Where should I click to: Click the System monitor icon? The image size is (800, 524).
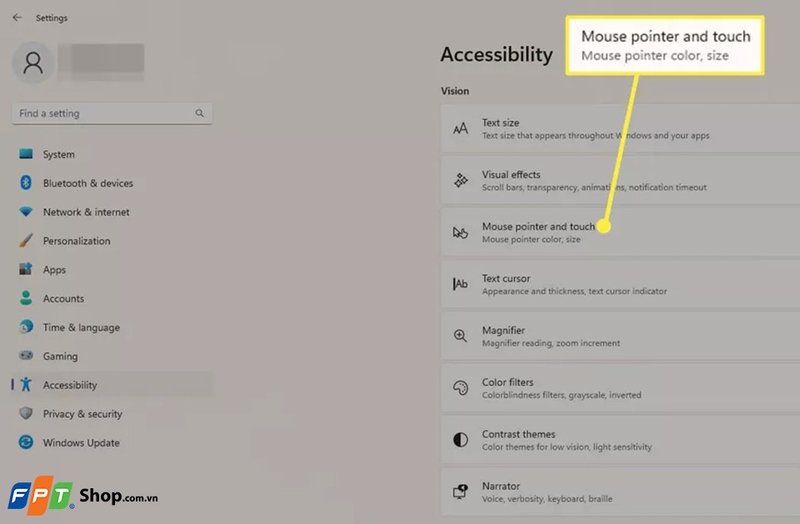tap(26, 154)
